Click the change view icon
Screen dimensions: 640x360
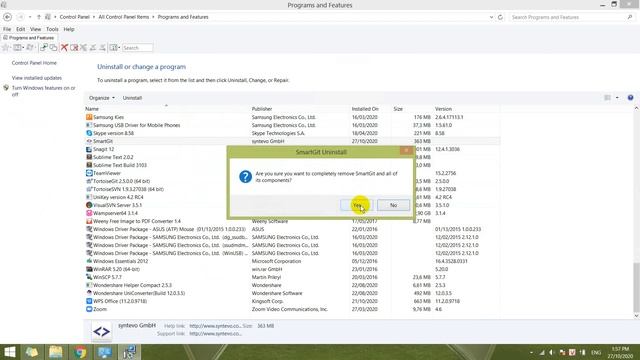pos(607,98)
